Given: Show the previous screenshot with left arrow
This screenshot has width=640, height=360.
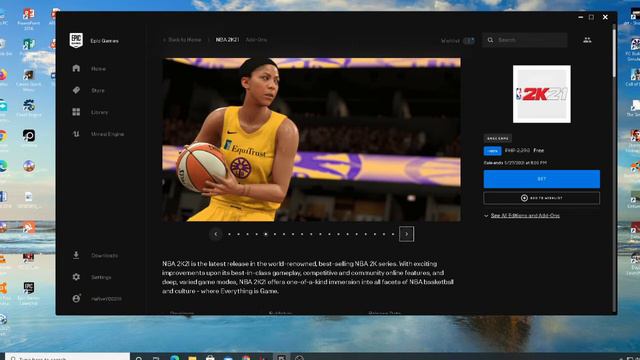Looking at the screenshot, I should [216, 234].
